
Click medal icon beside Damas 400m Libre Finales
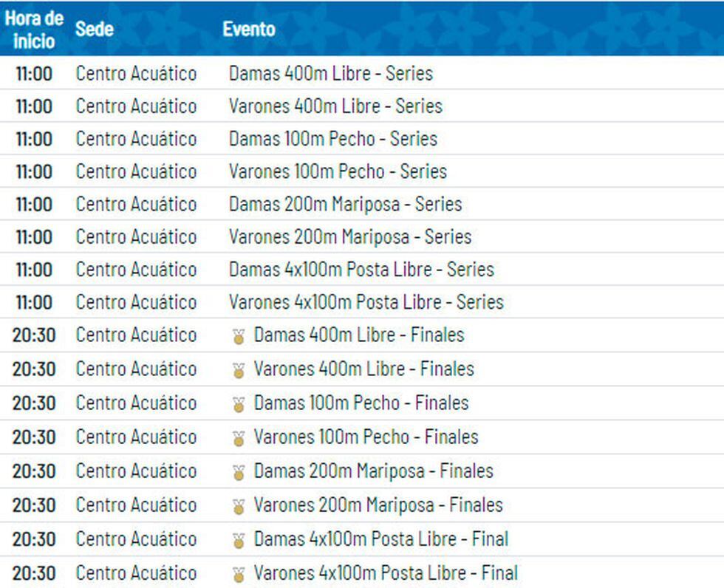(238, 337)
